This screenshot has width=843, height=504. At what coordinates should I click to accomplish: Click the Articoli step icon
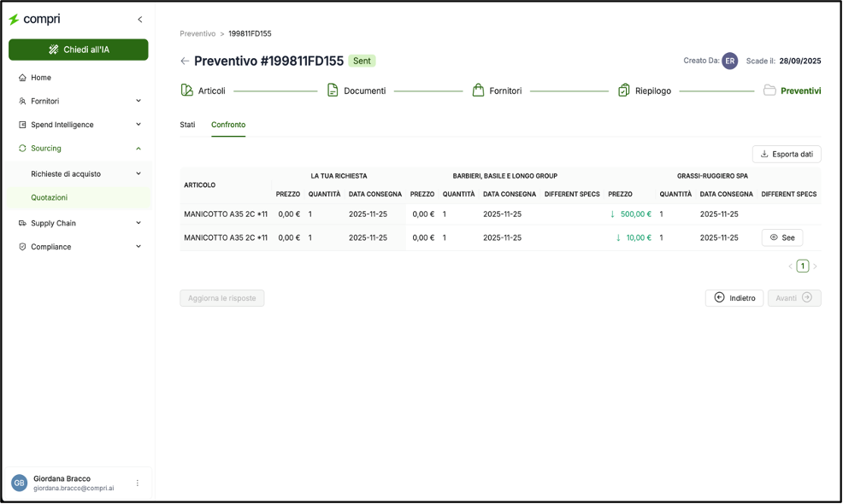pyautogui.click(x=187, y=91)
